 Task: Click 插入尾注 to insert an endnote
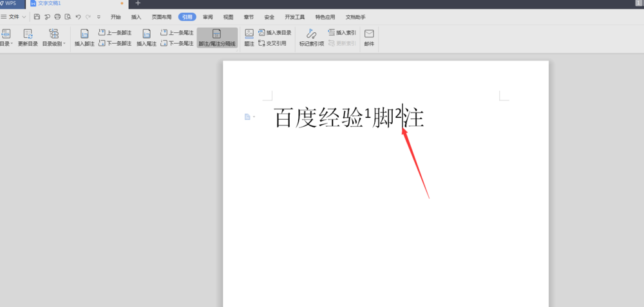point(147,38)
